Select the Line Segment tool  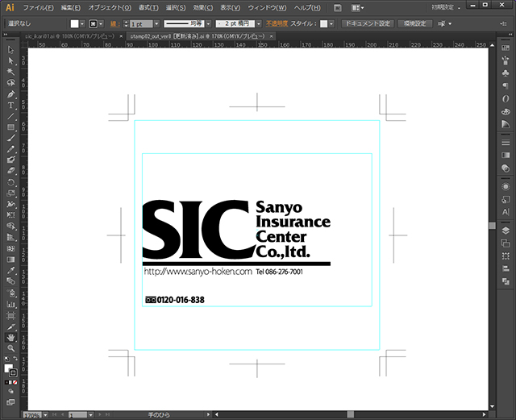click(x=10, y=116)
